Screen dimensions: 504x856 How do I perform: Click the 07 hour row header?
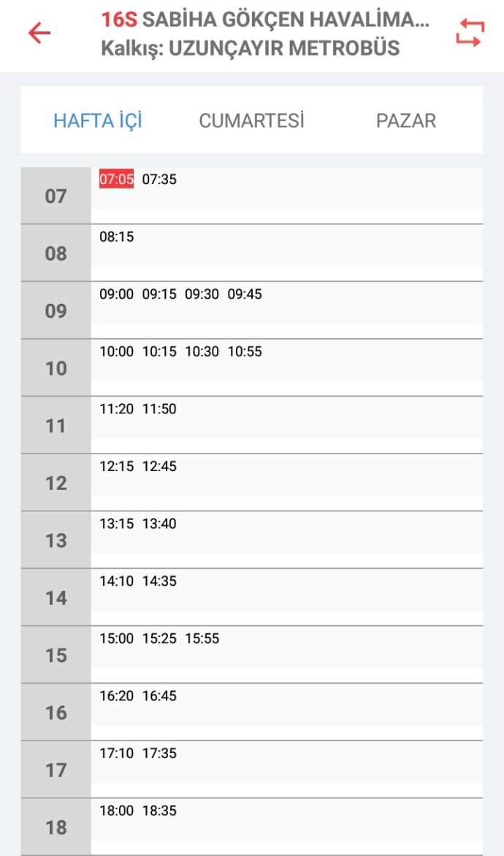[56, 196]
